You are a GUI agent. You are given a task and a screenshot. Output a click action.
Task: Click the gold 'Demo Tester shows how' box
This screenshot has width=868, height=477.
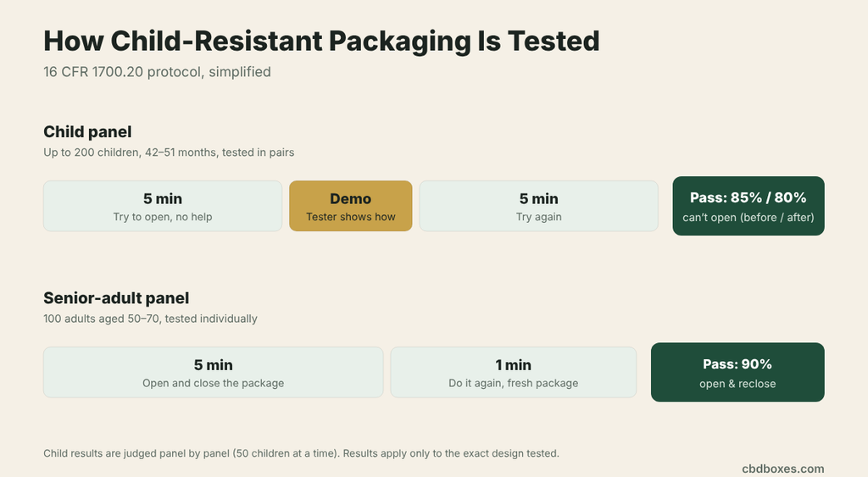click(x=350, y=206)
